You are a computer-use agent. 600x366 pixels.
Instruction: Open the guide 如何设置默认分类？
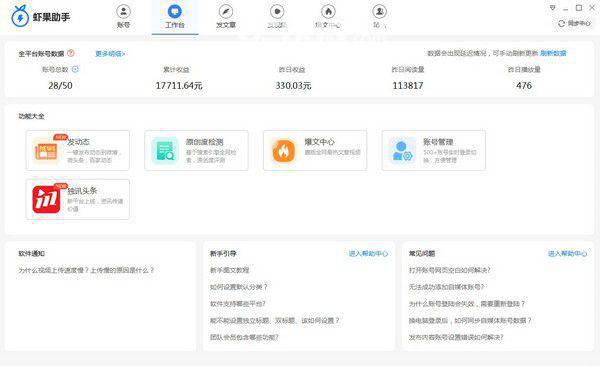(238, 287)
